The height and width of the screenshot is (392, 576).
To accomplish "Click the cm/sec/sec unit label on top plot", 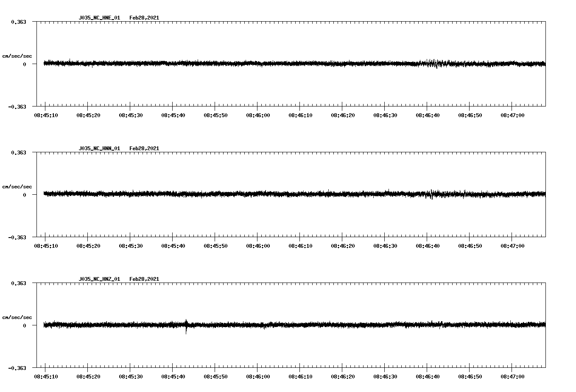I will [x=18, y=56].
